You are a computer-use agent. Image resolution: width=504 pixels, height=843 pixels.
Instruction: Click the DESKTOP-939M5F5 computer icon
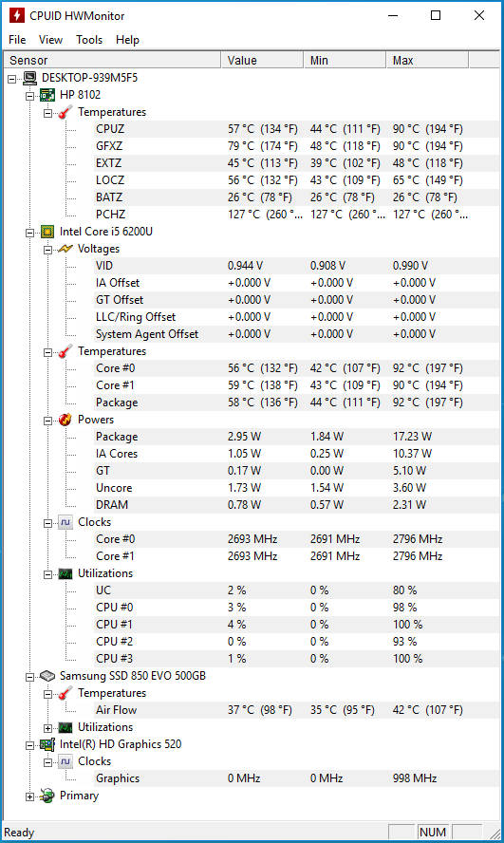(29, 78)
